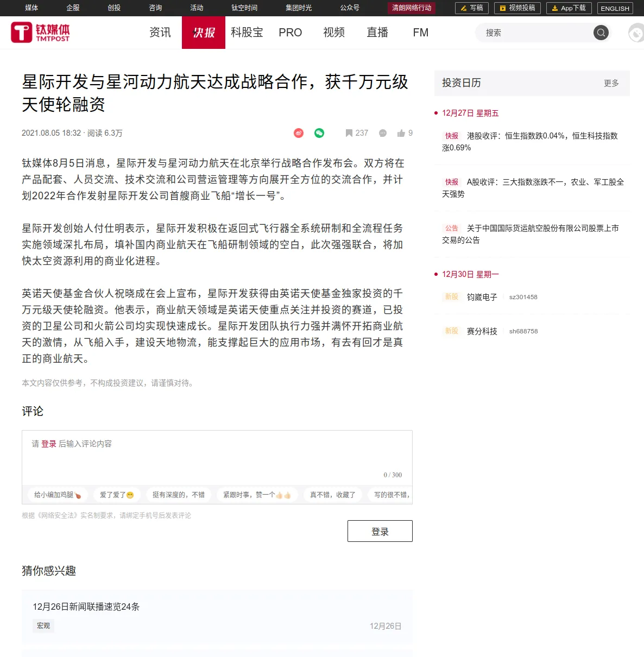The height and width of the screenshot is (657, 644).
Task: Go to the 直播 tab
Action: coord(377,33)
